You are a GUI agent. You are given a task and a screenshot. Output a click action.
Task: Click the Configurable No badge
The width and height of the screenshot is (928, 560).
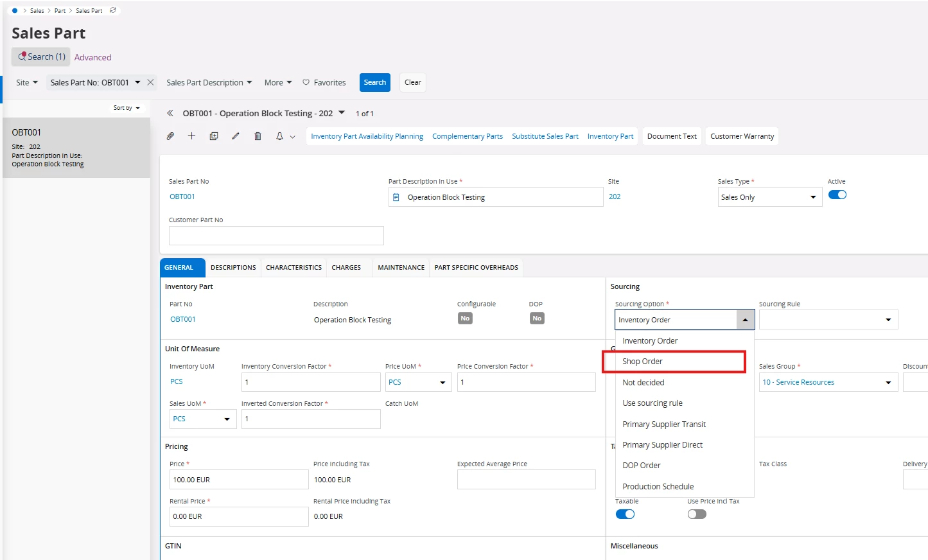(465, 319)
